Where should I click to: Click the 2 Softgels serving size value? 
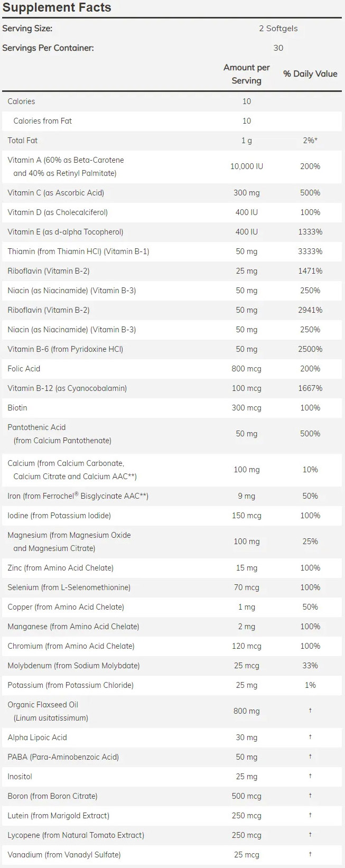[278, 29]
